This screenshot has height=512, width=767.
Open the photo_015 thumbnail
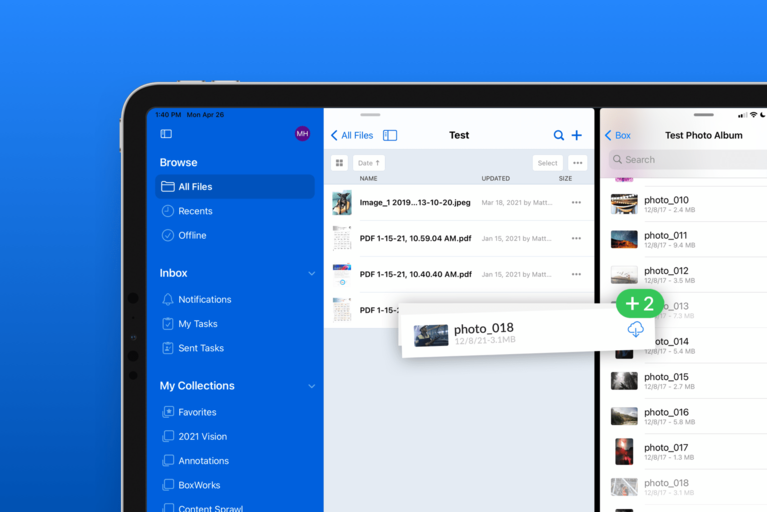click(x=624, y=381)
